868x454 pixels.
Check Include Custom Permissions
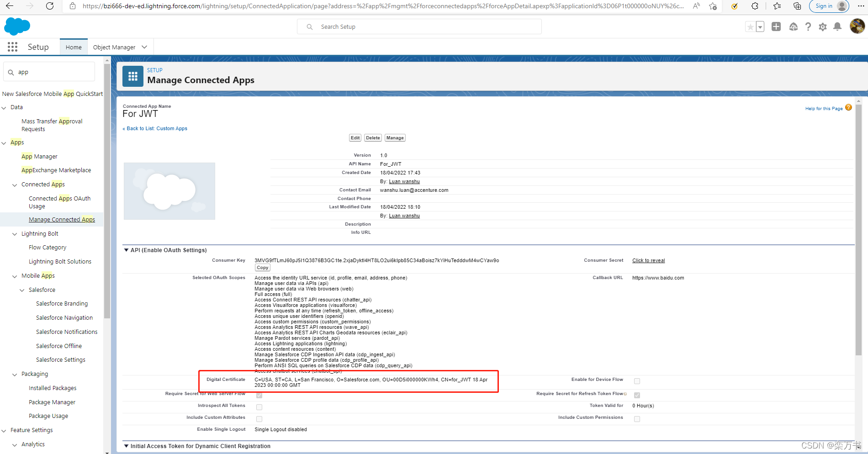pos(637,418)
